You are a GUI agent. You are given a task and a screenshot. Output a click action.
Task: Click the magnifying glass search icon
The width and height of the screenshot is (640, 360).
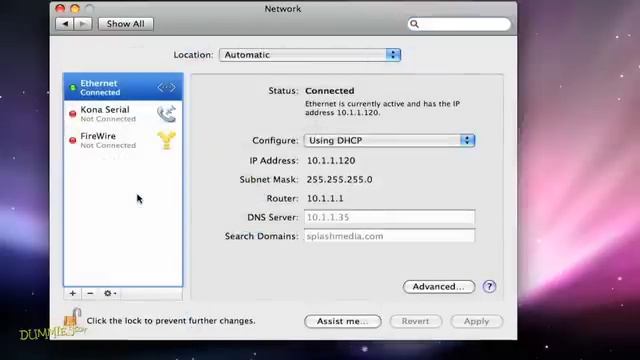coord(414,24)
